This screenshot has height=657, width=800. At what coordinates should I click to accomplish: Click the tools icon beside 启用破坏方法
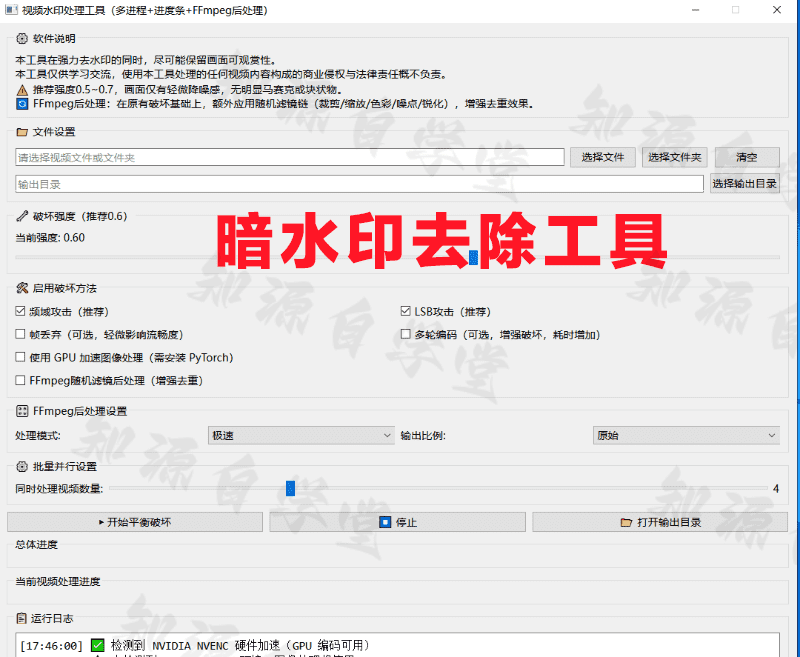tap(22, 288)
